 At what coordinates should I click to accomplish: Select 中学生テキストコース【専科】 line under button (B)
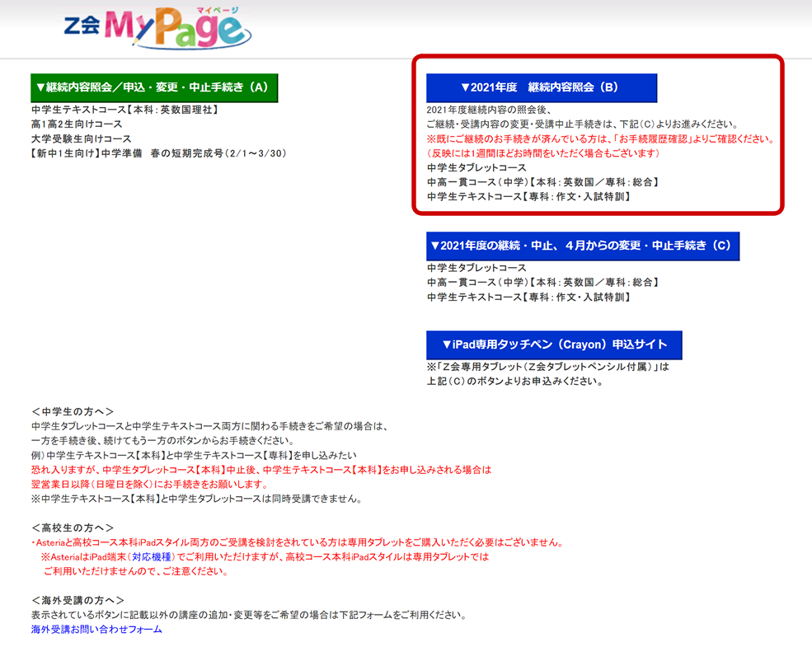528,197
